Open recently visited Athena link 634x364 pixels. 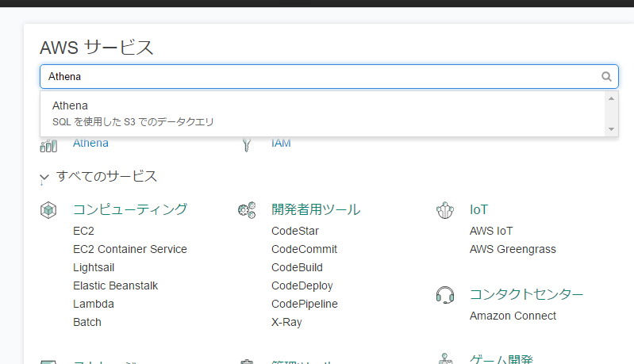point(90,143)
